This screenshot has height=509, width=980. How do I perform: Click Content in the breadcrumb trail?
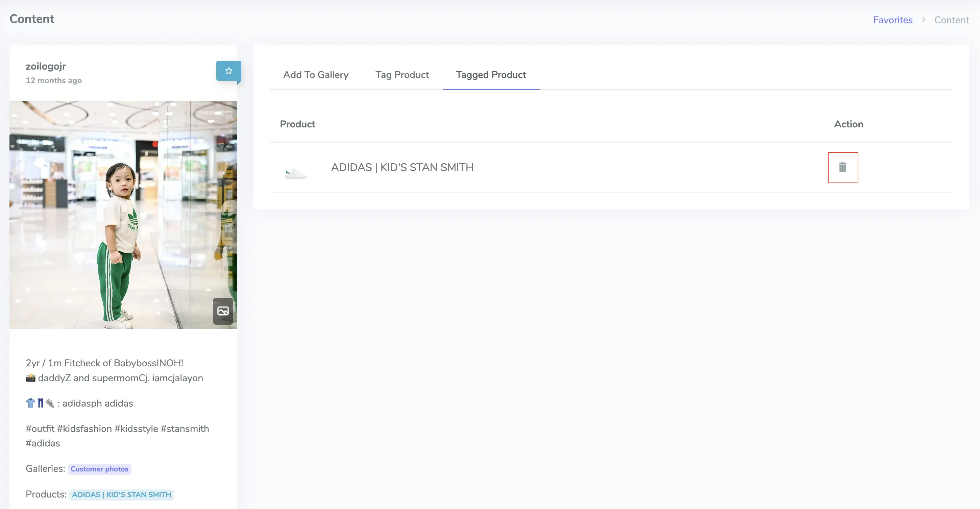pyautogui.click(x=951, y=20)
